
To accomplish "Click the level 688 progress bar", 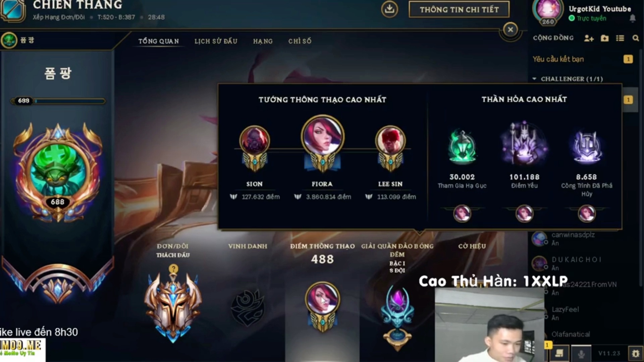I will pyautogui.click(x=58, y=101).
